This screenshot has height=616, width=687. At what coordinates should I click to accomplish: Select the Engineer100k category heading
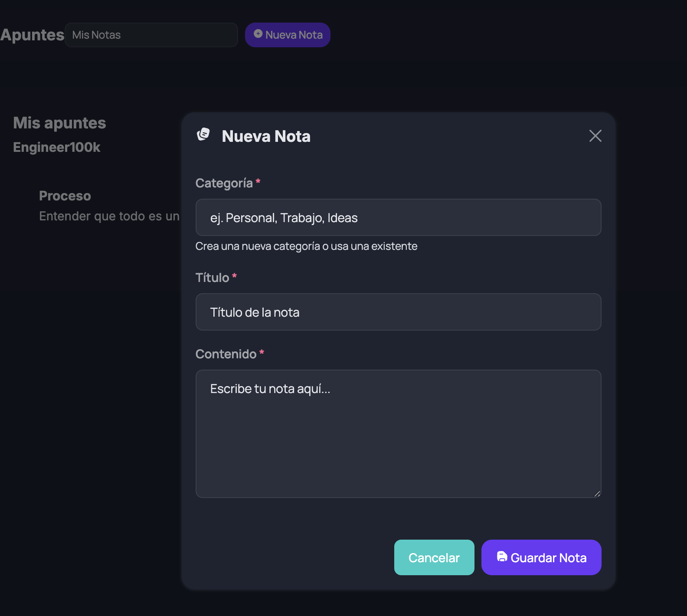(x=57, y=147)
